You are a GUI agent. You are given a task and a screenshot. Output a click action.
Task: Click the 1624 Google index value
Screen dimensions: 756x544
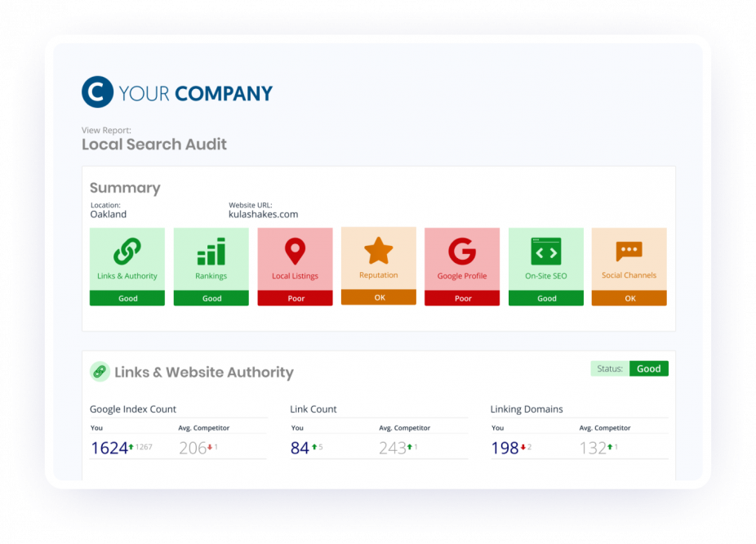point(109,448)
